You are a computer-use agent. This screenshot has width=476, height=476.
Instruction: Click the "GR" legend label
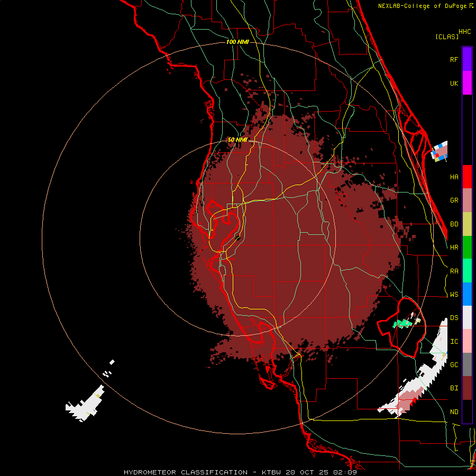[454, 200]
